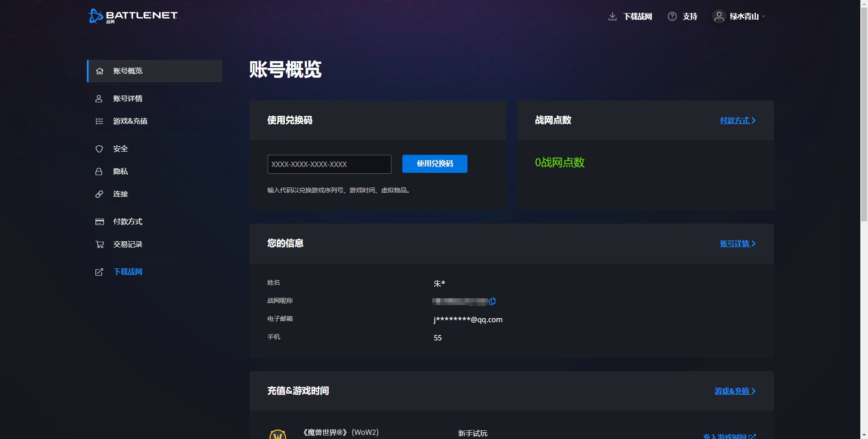Click the large 账号概览 page heading
Viewport: 868px width, 439px height.
(285, 70)
